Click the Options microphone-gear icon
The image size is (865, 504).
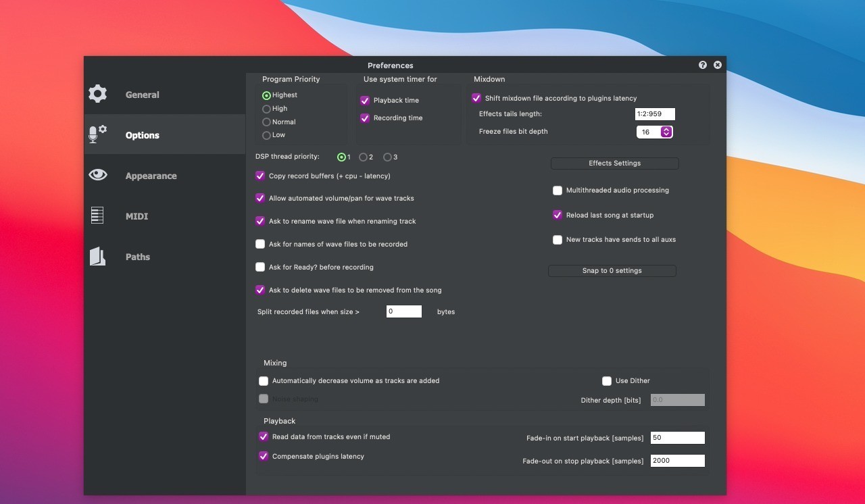[98, 134]
